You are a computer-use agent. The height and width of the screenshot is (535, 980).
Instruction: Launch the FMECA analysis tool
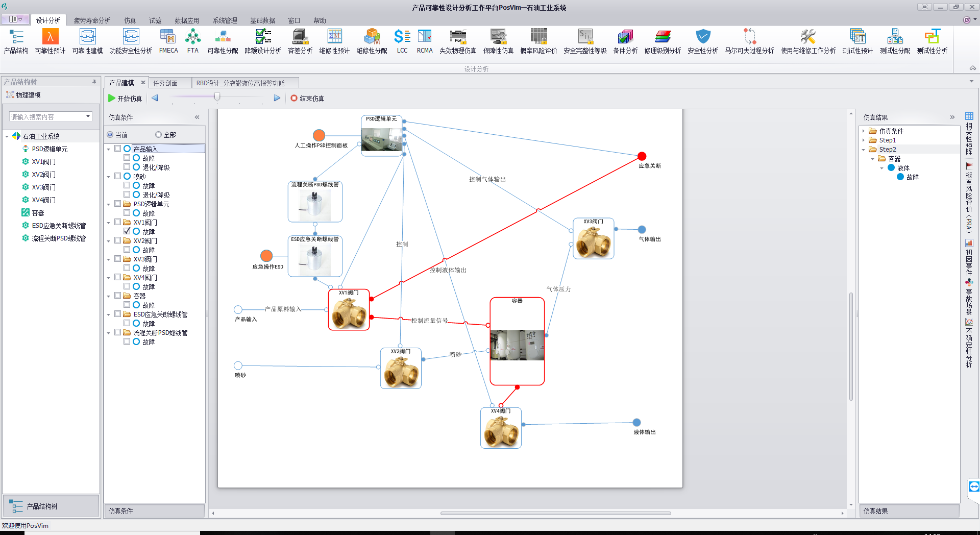click(x=168, y=41)
